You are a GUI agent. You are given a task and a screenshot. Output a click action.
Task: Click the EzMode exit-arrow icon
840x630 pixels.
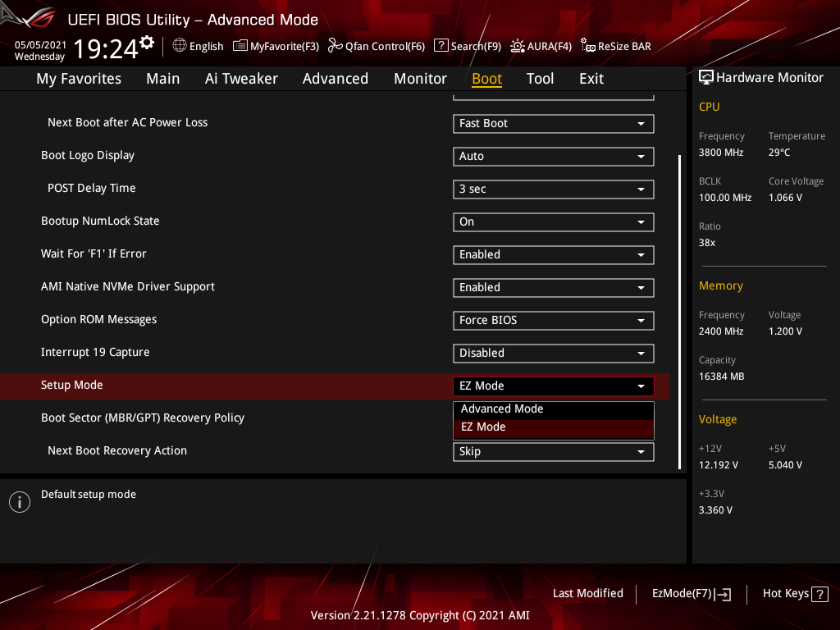pos(723,594)
